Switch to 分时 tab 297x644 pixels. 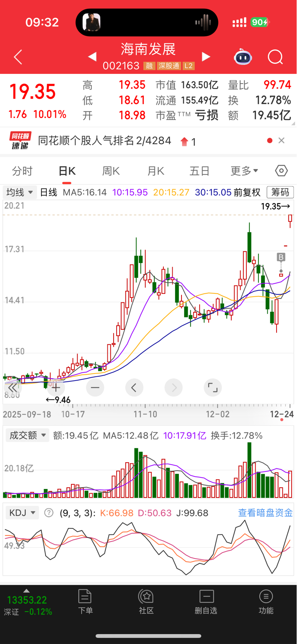pos(22,171)
